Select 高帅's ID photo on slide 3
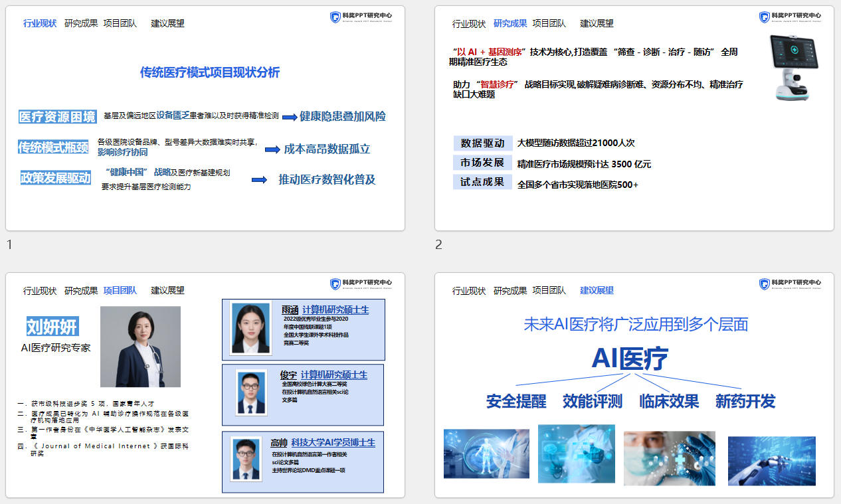 (250, 459)
